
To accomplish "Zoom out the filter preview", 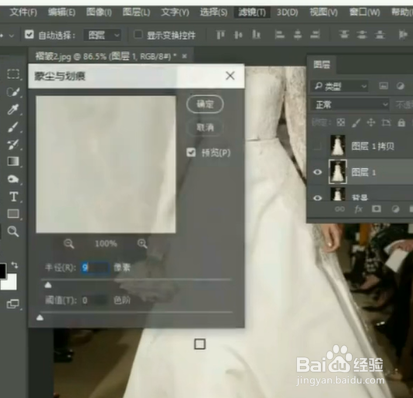I will pos(69,244).
